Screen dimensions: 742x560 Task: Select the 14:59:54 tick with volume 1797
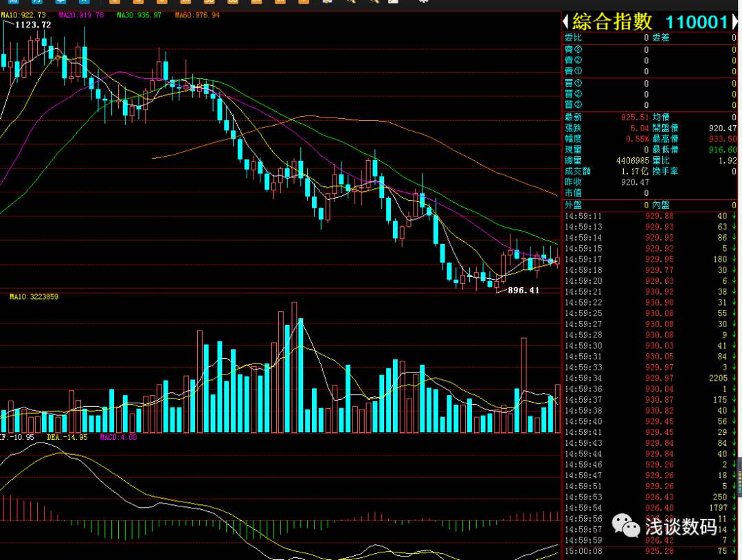[650, 508]
